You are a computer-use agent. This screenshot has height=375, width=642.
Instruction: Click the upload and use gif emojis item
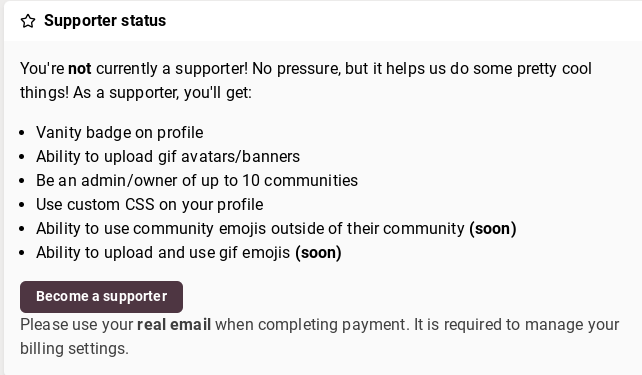coord(188,253)
